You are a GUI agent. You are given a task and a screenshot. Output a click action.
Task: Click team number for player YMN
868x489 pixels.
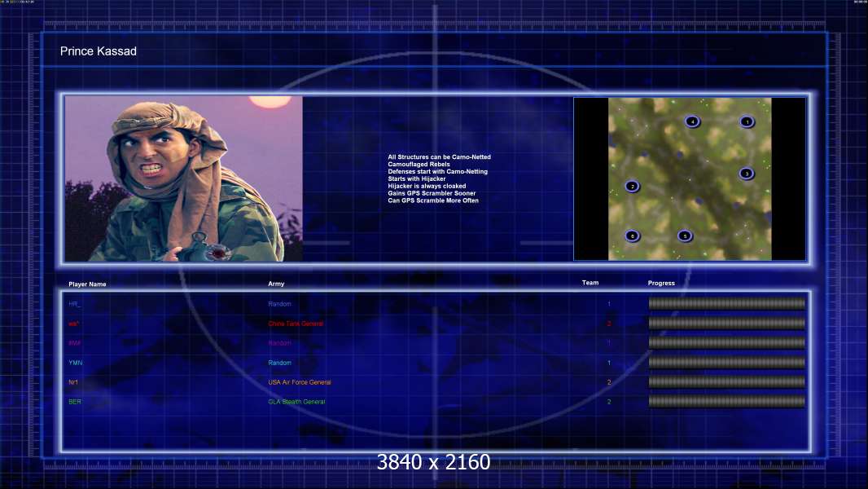tap(609, 363)
